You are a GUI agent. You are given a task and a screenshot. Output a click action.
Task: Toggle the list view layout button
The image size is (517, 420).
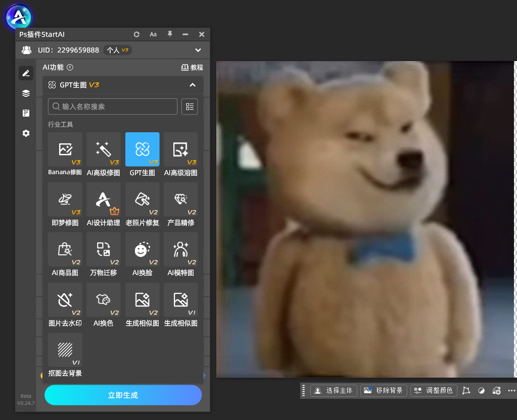[190, 107]
